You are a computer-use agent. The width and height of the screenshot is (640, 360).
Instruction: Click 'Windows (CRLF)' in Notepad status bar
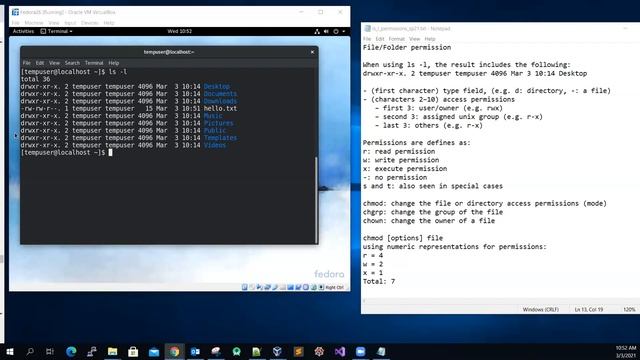[x=540, y=309]
